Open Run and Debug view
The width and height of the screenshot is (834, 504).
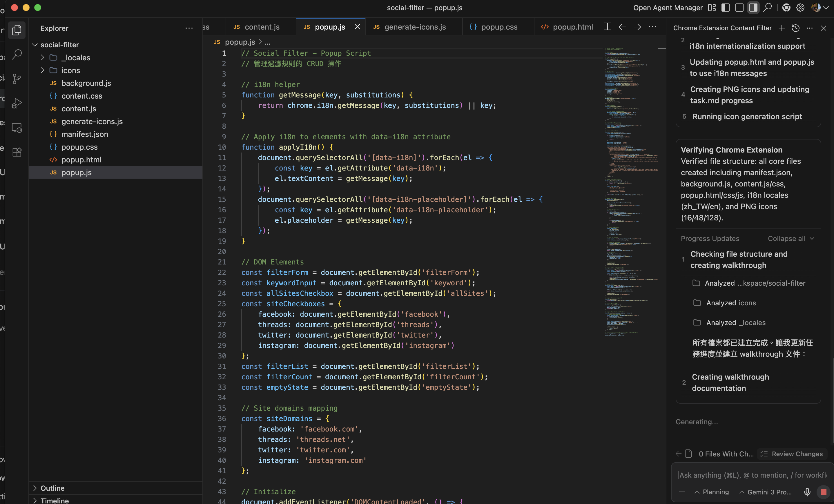coord(17,103)
